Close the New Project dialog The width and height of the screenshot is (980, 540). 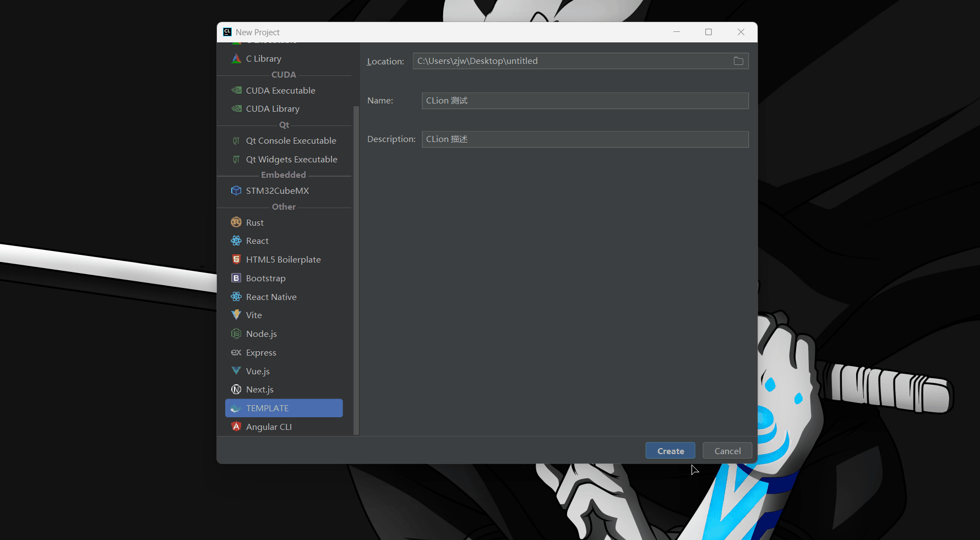pos(741,32)
